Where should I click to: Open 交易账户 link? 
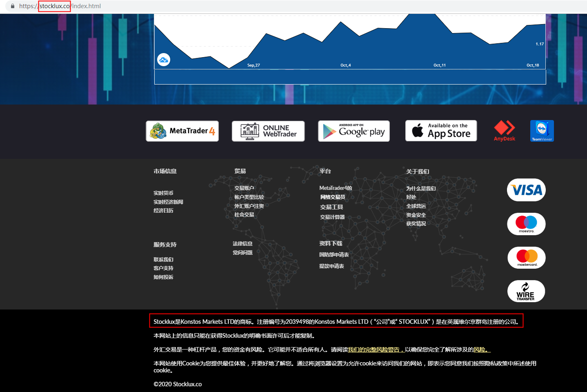[244, 188]
